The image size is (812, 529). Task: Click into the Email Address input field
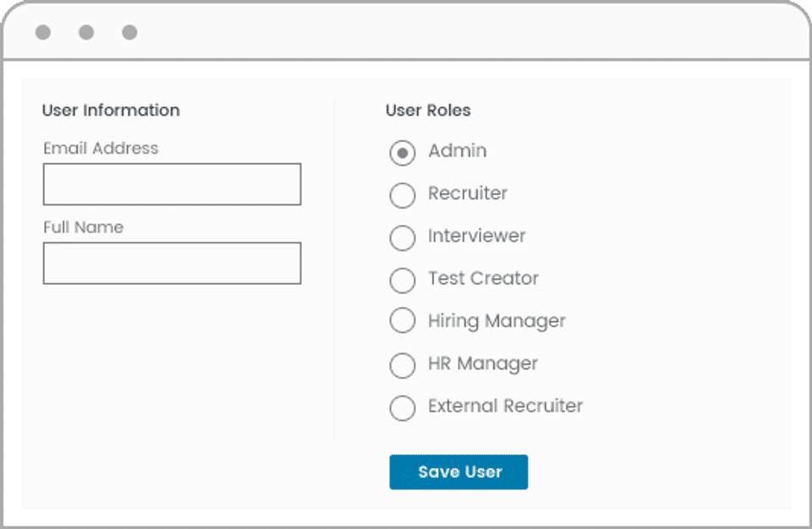point(172,184)
